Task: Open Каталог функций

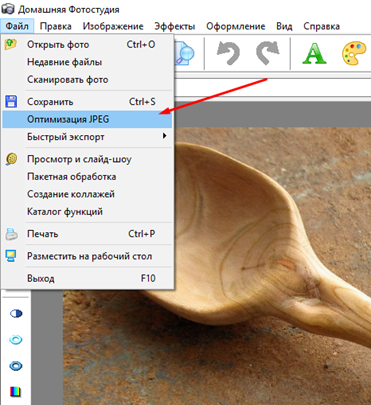Action: coord(87,212)
